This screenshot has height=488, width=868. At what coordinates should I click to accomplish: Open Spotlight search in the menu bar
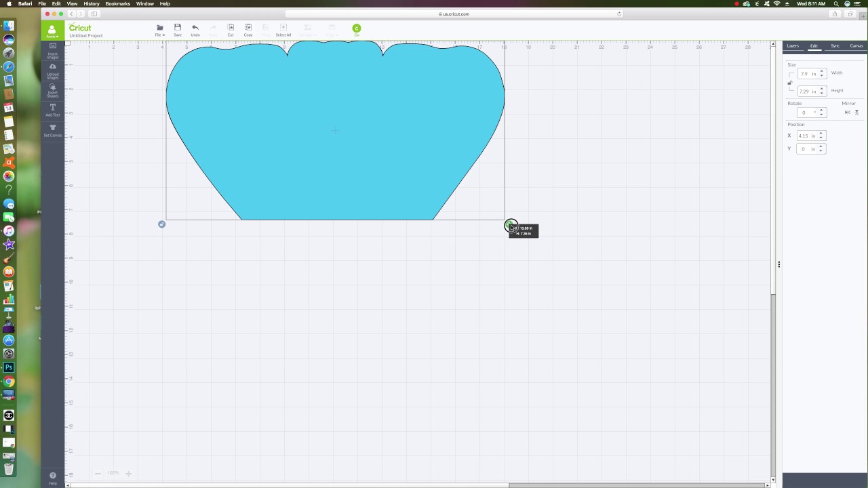(x=836, y=3)
